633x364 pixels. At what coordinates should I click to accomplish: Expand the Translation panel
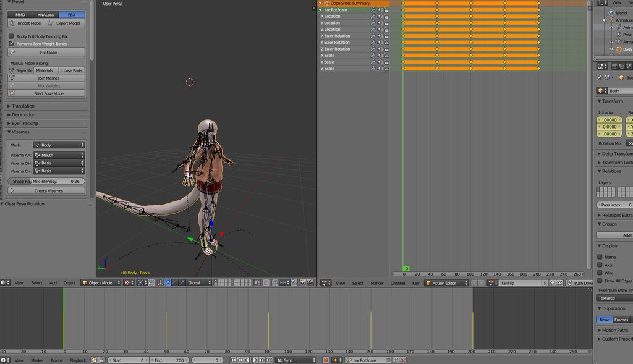[23, 106]
